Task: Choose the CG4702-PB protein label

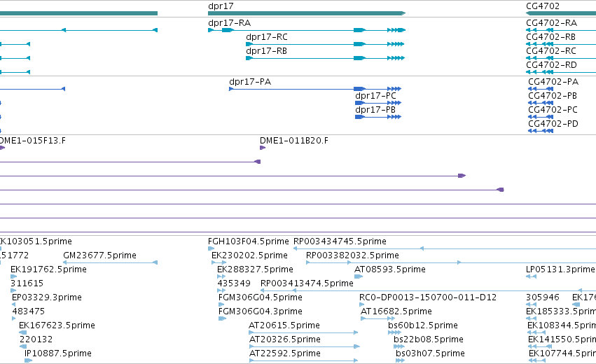Action: pos(553,96)
